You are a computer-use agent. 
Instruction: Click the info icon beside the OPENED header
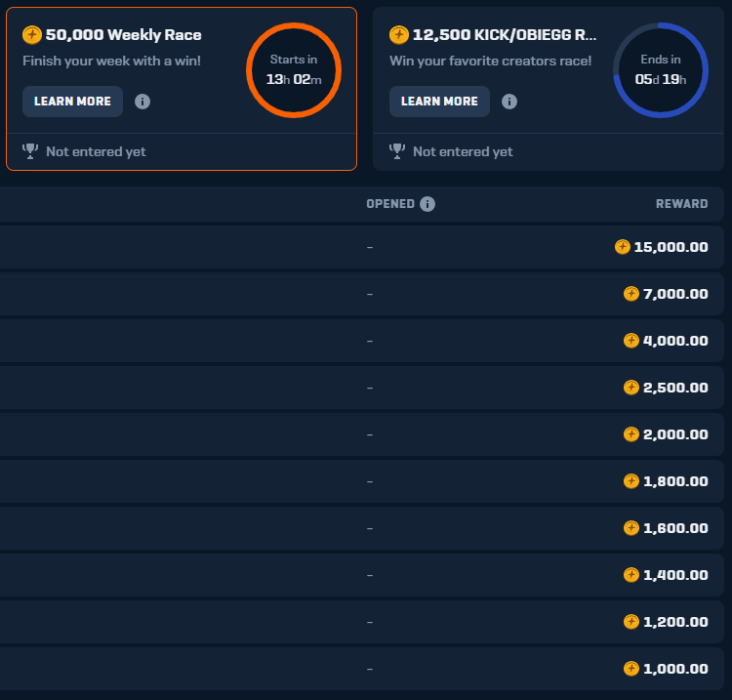[427, 204]
